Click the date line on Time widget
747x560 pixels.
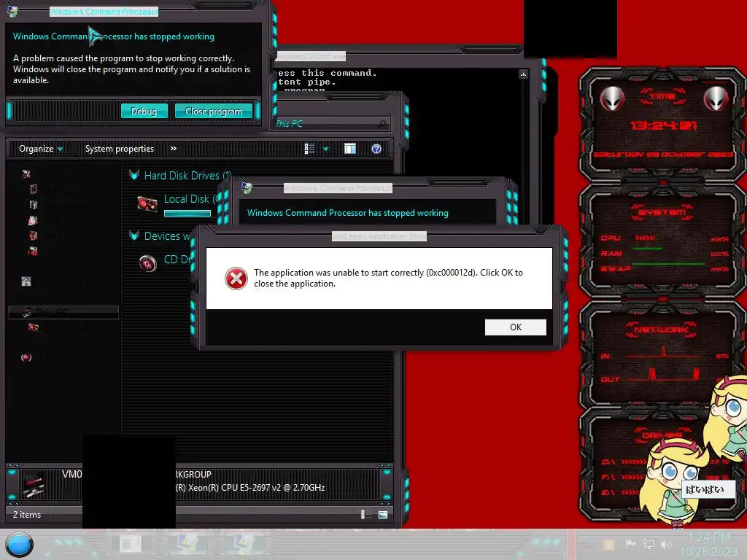coord(663,155)
